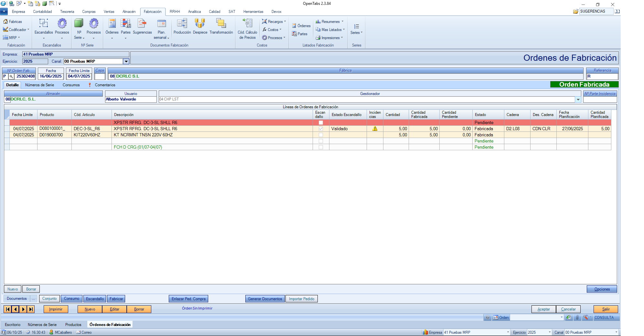Viewport: 644px width, 336px height.
Task: Jump to the last record arrow
Action: pos(31,309)
